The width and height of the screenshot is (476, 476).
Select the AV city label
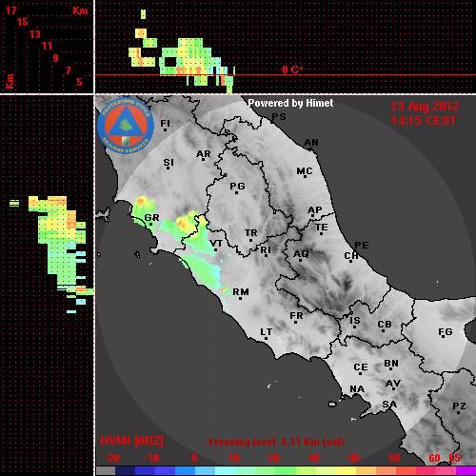point(393,384)
